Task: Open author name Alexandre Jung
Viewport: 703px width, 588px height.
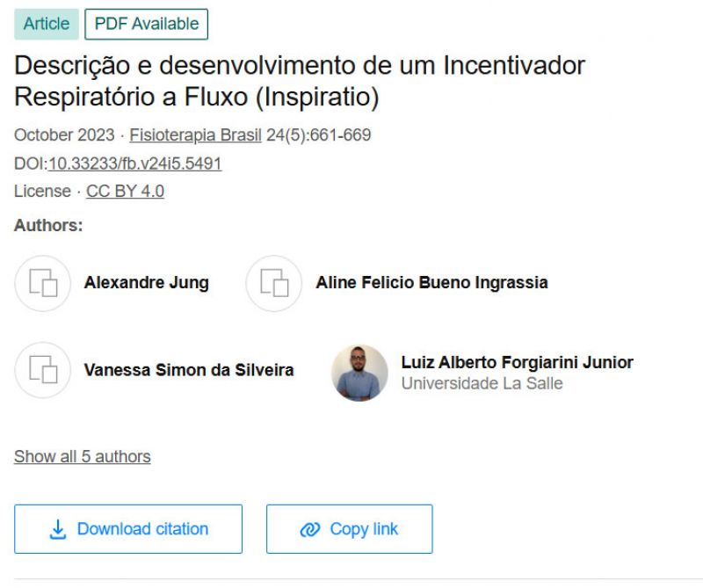Action: (146, 283)
